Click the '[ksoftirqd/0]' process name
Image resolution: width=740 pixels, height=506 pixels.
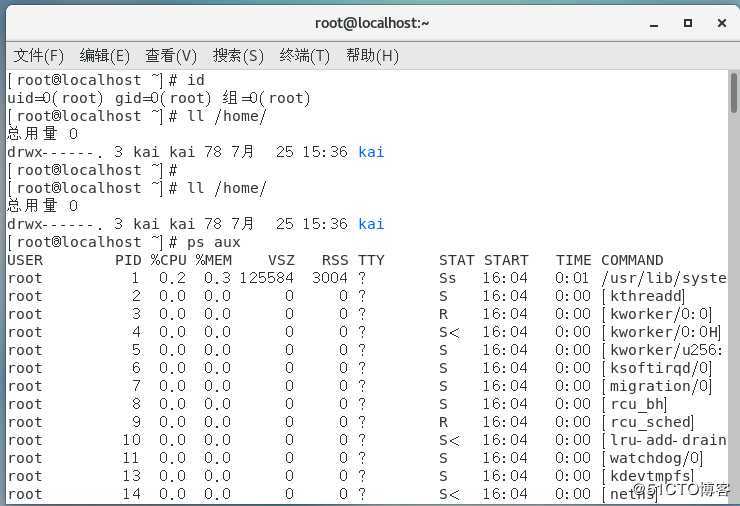pos(656,368)
